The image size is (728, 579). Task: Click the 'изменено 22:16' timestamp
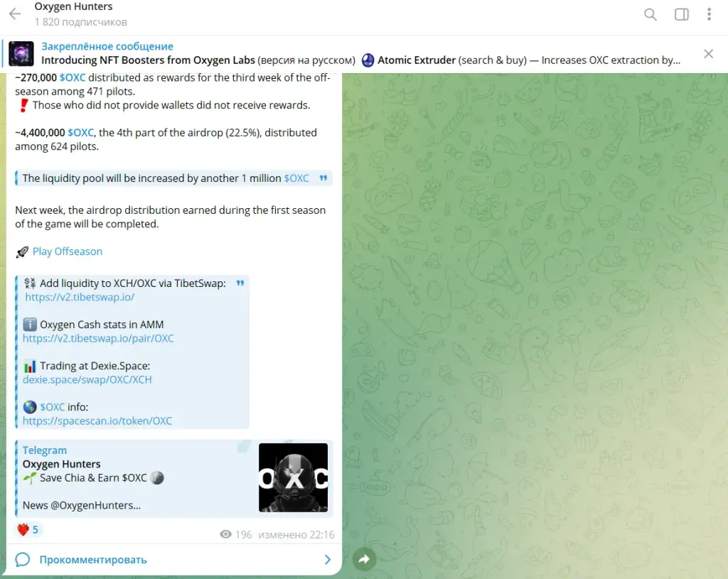click(296, 534)
